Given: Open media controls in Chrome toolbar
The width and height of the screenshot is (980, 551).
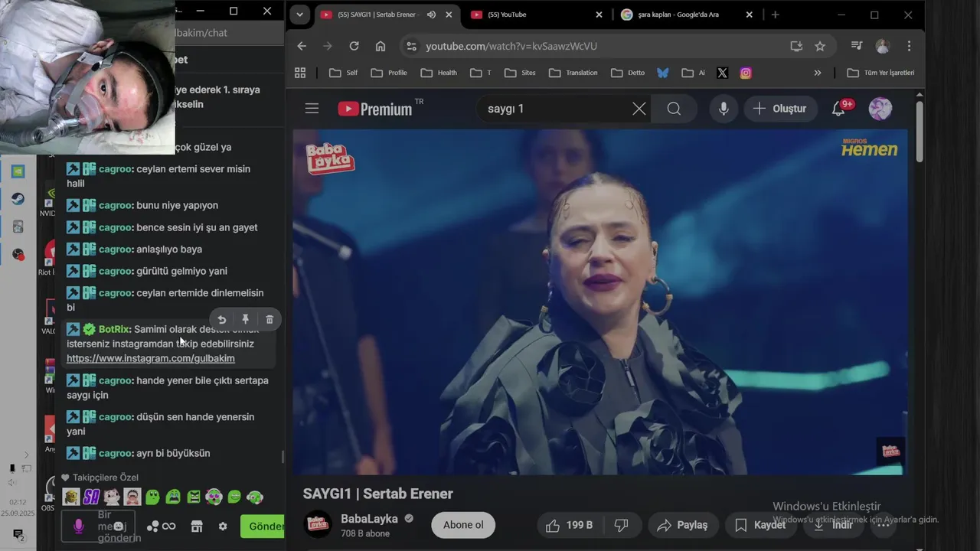Looking at the screenshot, I should coord(857,46).
